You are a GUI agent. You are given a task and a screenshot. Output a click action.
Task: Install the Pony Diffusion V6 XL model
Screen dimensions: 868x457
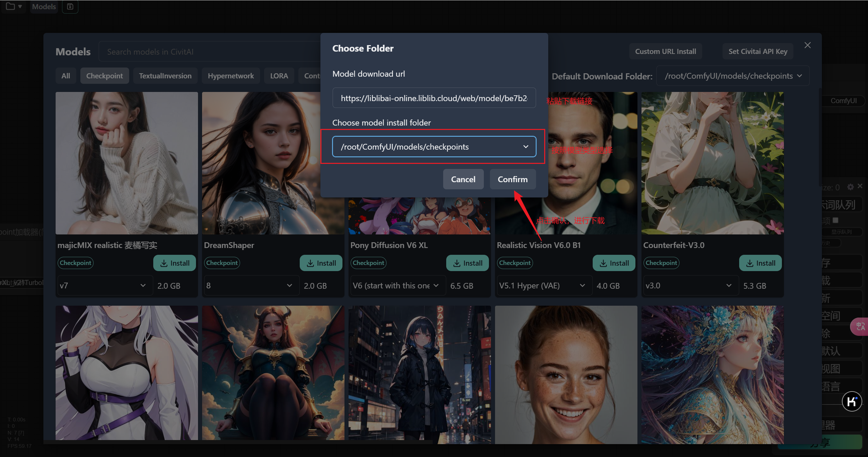467,263
